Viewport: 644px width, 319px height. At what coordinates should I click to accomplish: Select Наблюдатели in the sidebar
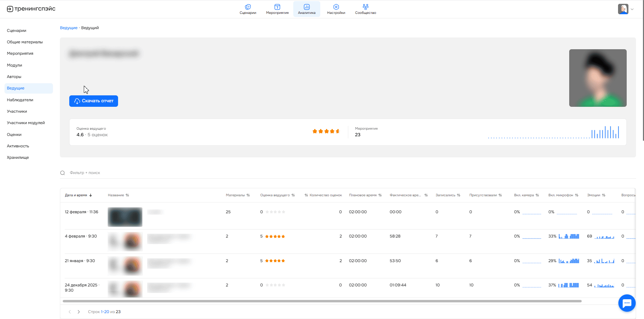[20, 100]
